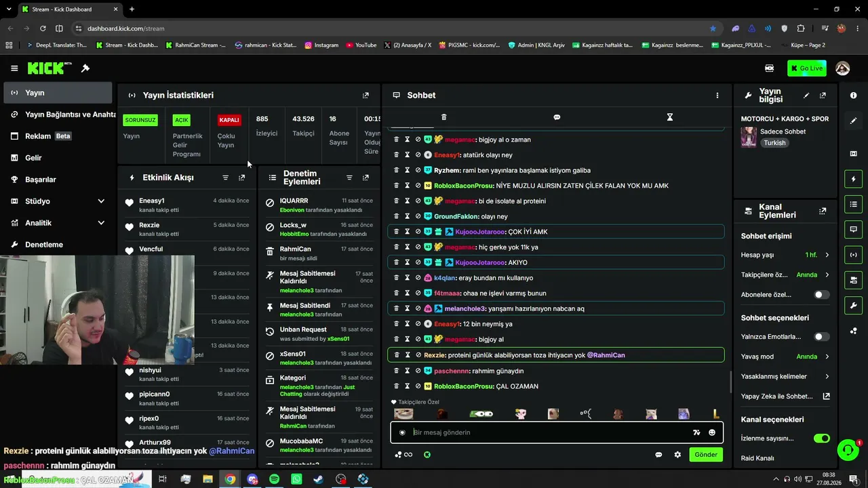
Task: Select Yayın in the left sidebar
Action: coord(58,93)
